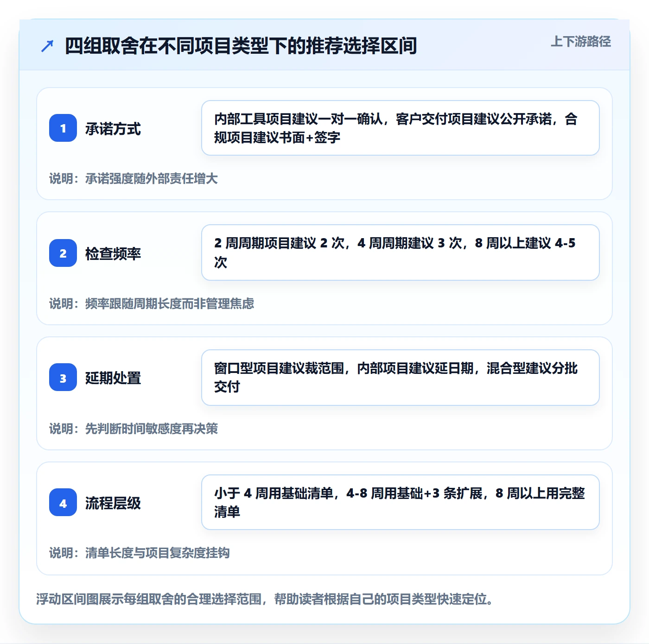
Task: Click the title 四组取舍在不同项目类型下的推荐选择区间
Action: 241,46
